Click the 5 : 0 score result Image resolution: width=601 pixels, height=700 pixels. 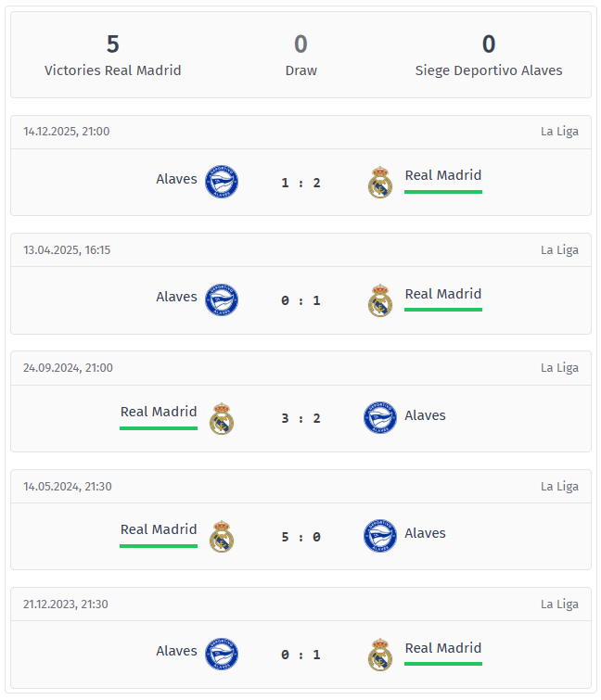300,537
